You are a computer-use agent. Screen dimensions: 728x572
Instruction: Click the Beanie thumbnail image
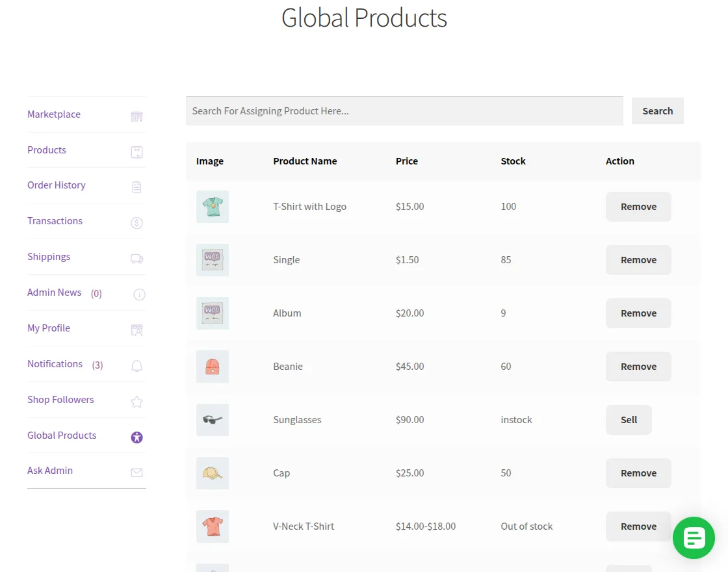click(x=212, y=367)
